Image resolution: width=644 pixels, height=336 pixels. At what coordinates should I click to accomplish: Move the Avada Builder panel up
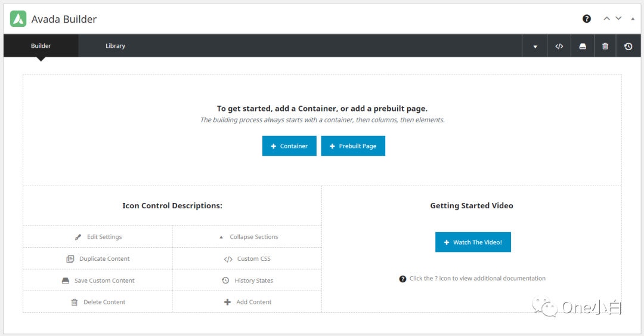tap(606, 19)
